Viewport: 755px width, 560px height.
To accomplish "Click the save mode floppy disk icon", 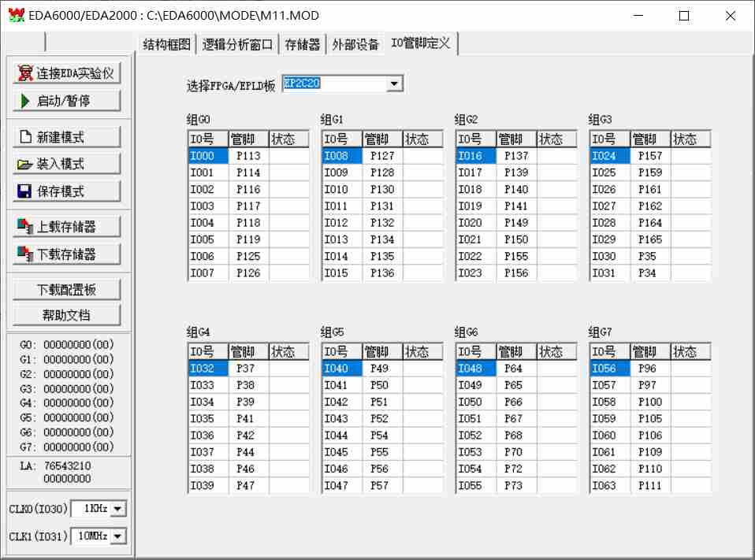I will pyautogui.click(x=25, y=191).
